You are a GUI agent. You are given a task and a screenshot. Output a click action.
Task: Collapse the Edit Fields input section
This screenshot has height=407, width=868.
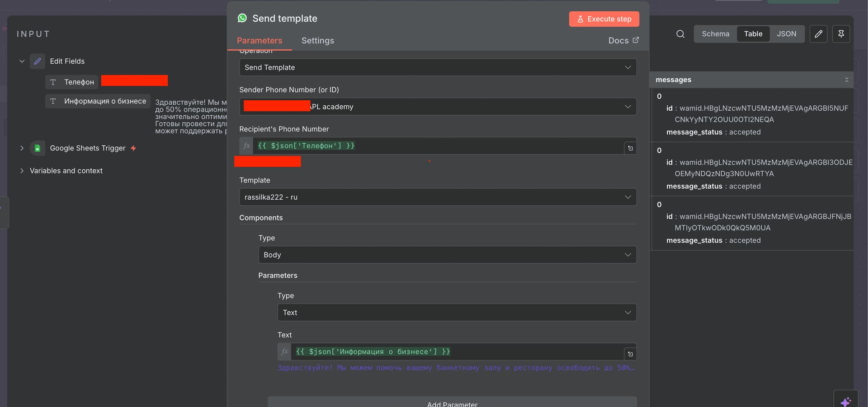[22, 61]
